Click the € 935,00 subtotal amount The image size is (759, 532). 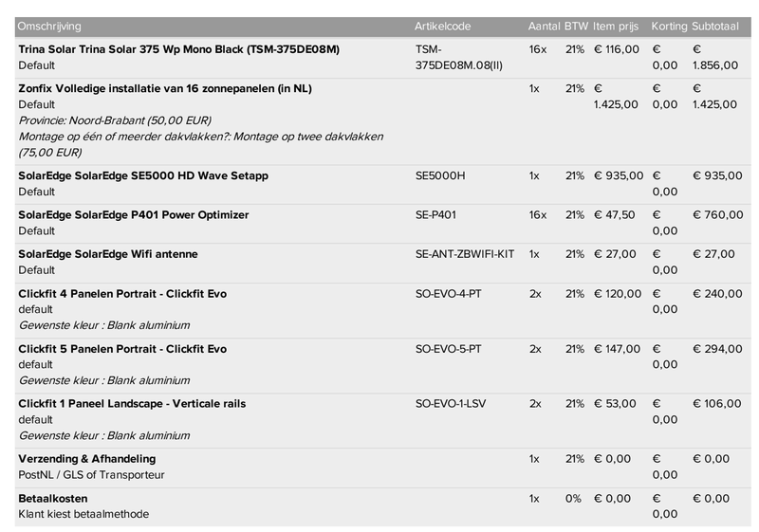coord(717,175)
